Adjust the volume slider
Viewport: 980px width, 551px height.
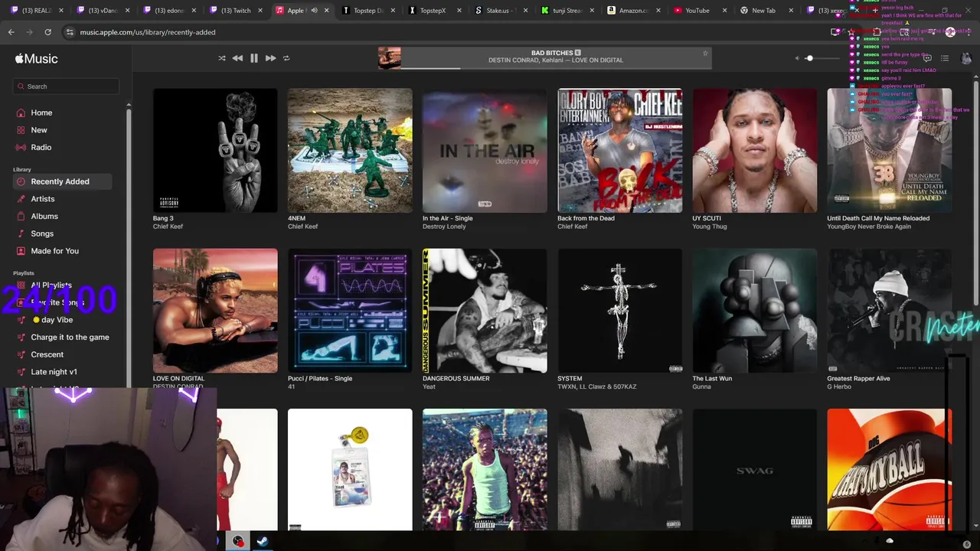coord(824,58)
